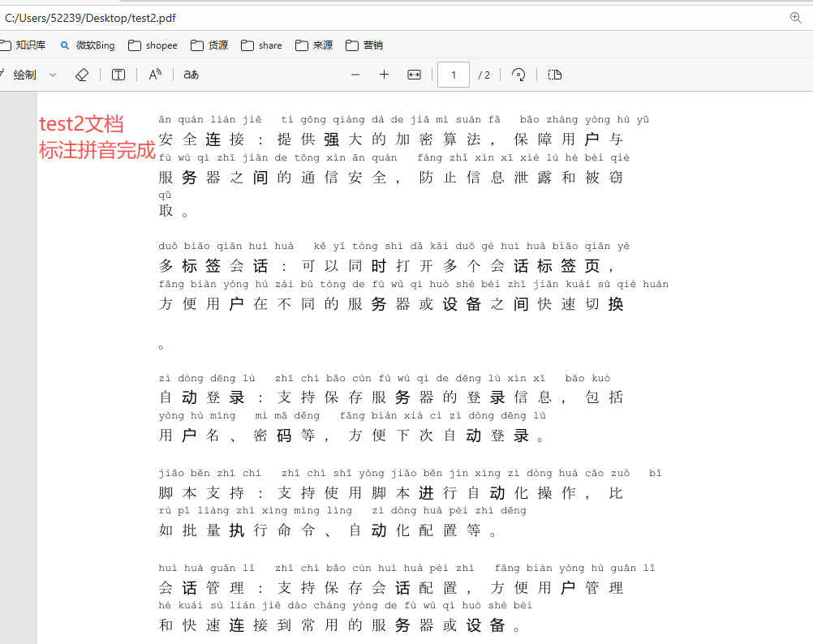The image size is (813, 644).
Task: Open the share bookmark folder
Action: [261, 45]
